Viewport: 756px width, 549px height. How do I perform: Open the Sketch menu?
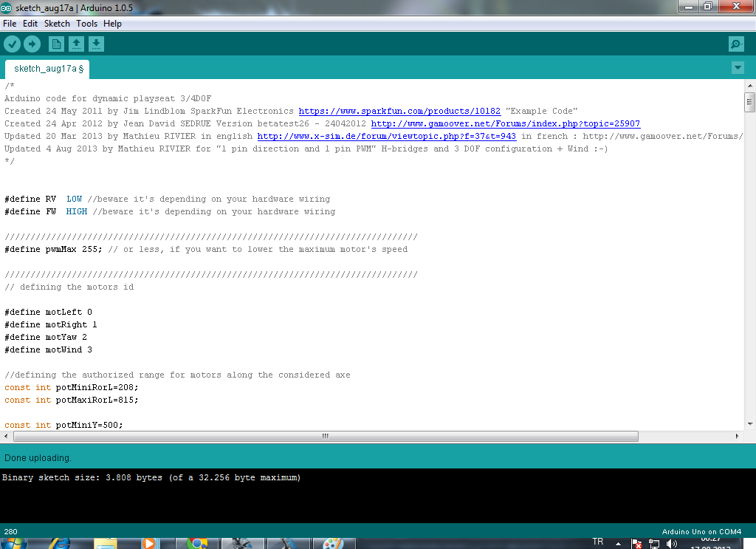pos(57,24)
